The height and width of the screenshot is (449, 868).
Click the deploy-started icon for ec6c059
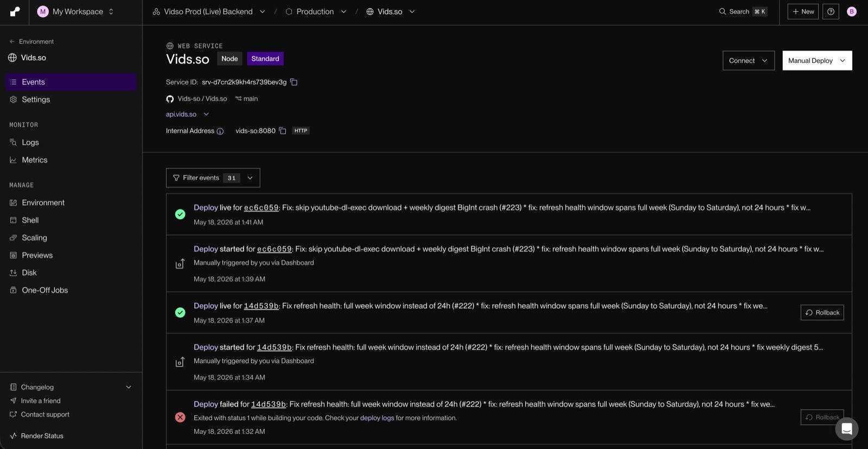pyautogui.click(x=180, y=264)
